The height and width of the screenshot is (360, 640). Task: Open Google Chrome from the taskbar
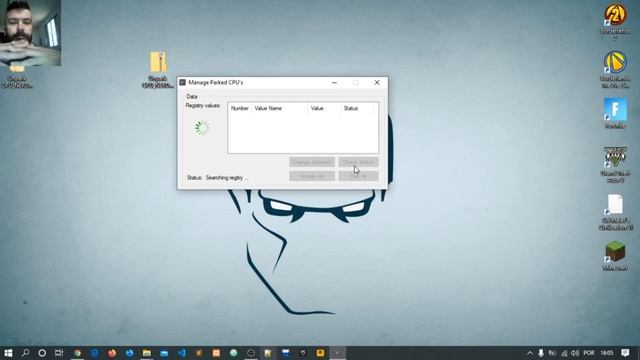pyautogui.click(x=77, y=353)
